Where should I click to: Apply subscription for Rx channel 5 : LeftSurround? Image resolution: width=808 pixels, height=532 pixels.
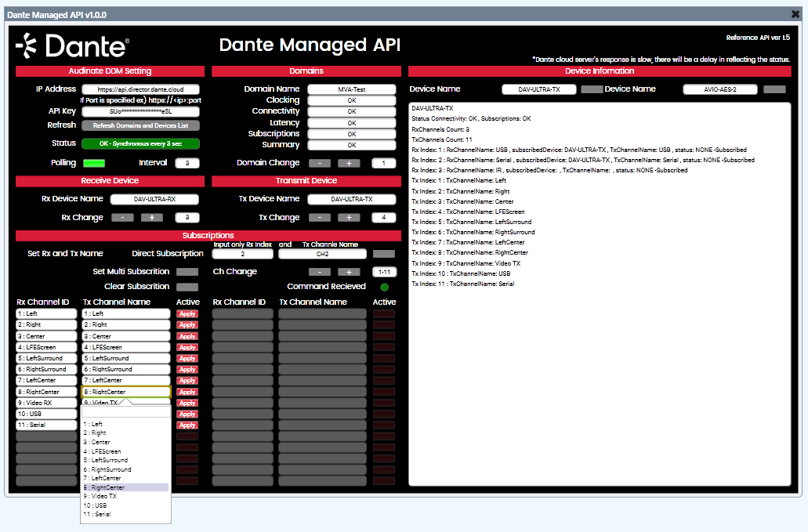coord(187,358)
